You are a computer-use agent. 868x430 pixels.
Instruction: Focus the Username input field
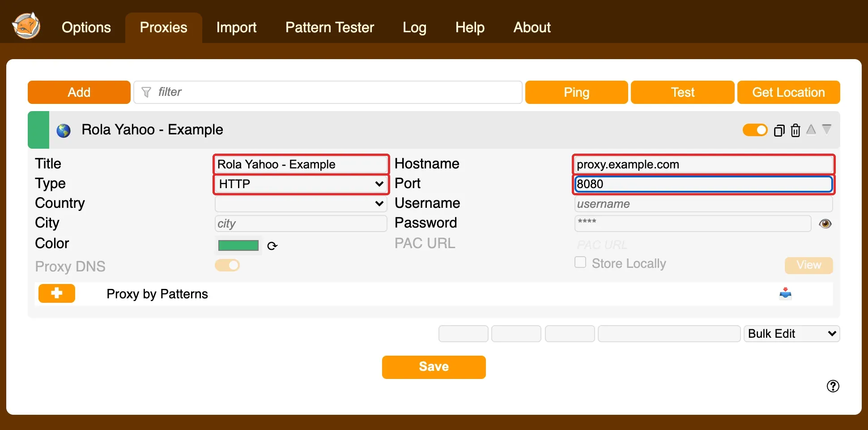tap(703, 204)
